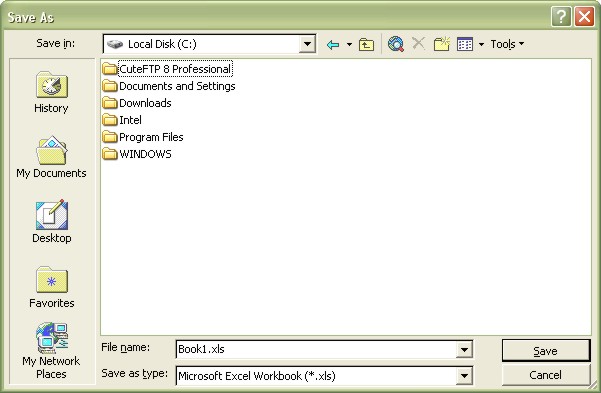601x393 pixels.
Task: Open Favorites in the places bar
Action: pyautogui.click(x=52, y=287)
